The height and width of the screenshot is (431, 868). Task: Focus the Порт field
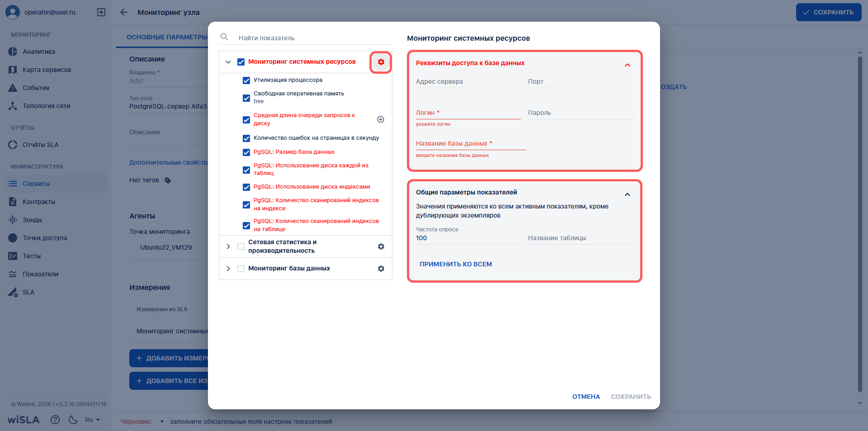(x=580, y=81)
